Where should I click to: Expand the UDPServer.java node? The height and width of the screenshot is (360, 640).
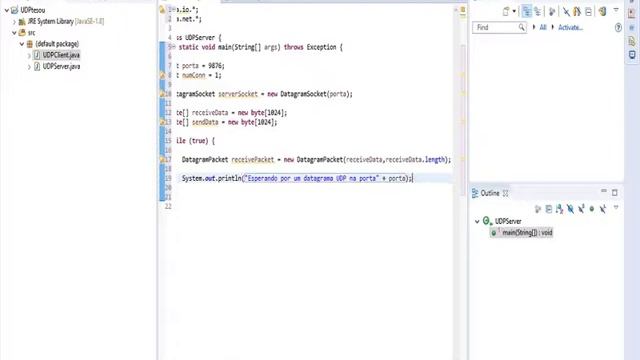29,67
